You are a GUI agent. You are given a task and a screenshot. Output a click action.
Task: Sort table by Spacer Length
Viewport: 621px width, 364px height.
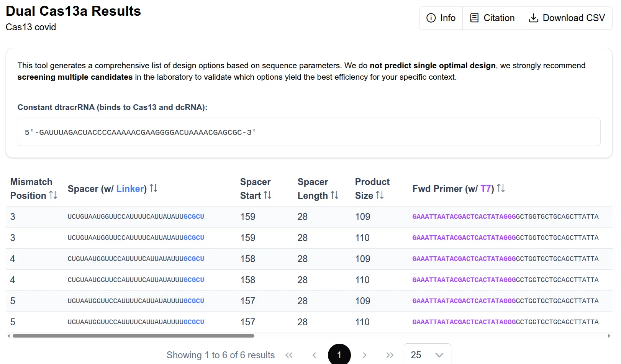335,195
